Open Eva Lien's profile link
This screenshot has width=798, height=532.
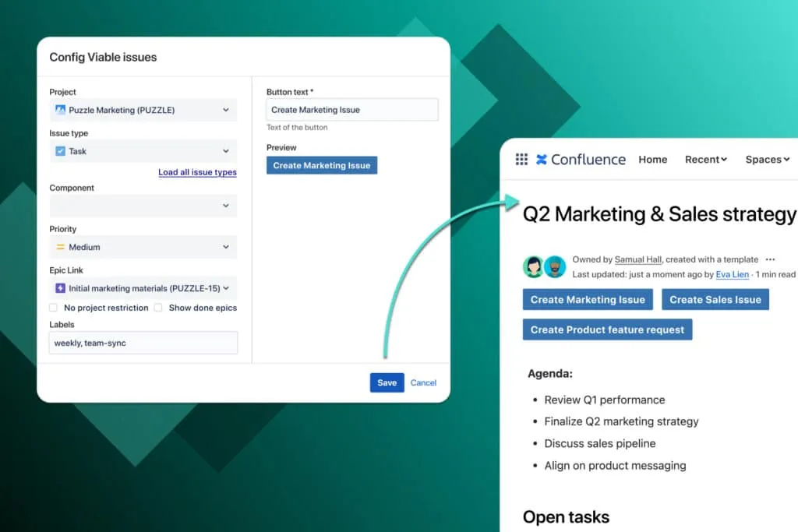pos(733,275)
